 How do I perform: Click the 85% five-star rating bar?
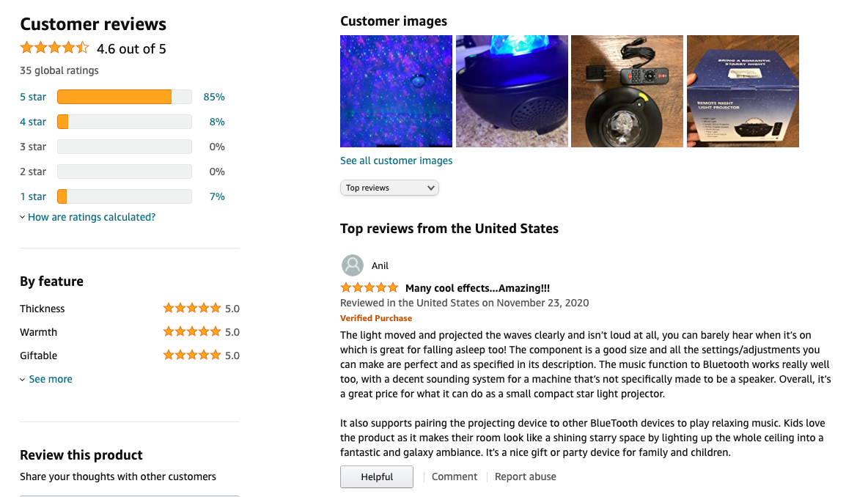pos(124,96)
